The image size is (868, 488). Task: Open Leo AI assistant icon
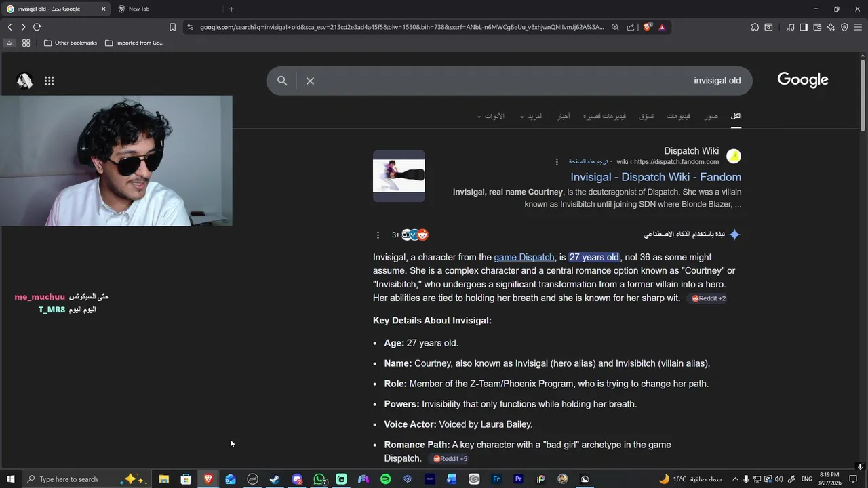pyautogui.click(x=831, y=27)
